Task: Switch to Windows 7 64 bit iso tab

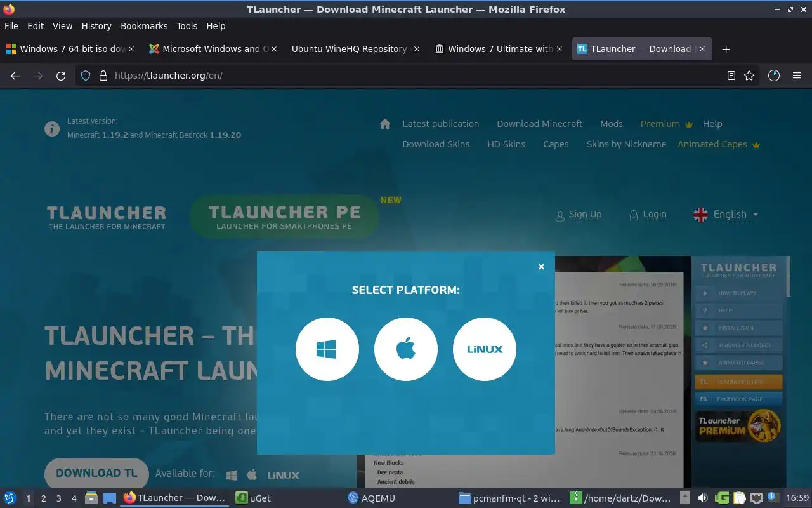Action: (x=70, y=49)
